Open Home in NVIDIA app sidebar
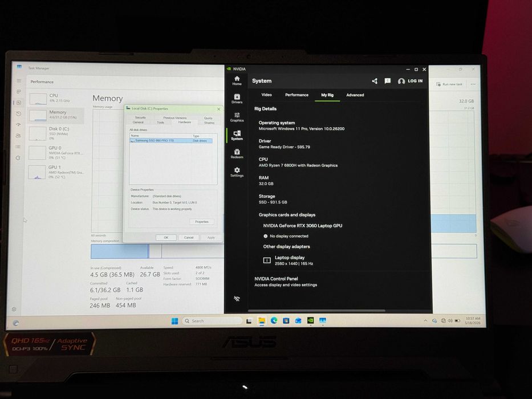The height and width of the screenshot is (399, 532). (x=237, y=81)
